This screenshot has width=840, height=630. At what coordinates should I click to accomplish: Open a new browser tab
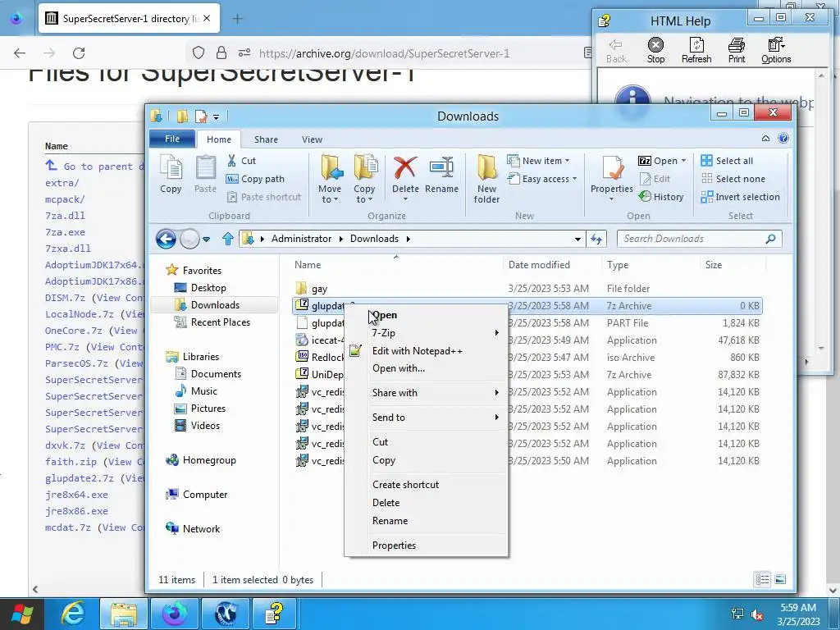237,19
